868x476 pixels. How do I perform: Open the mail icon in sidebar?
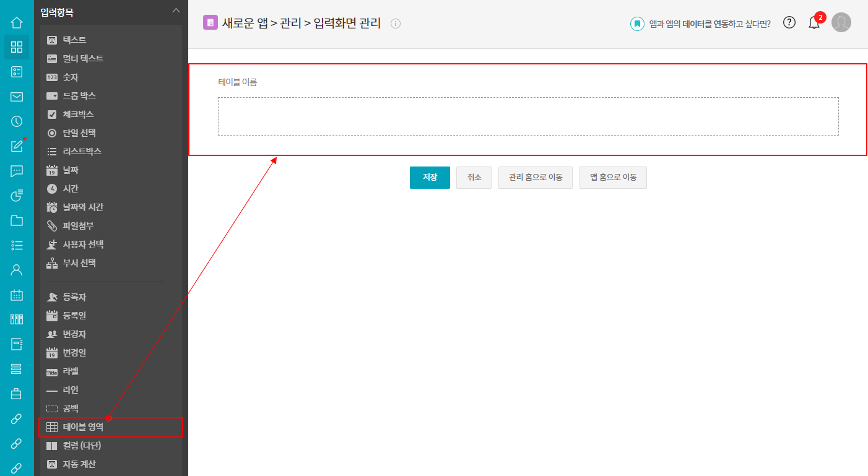tap(17, 97)
